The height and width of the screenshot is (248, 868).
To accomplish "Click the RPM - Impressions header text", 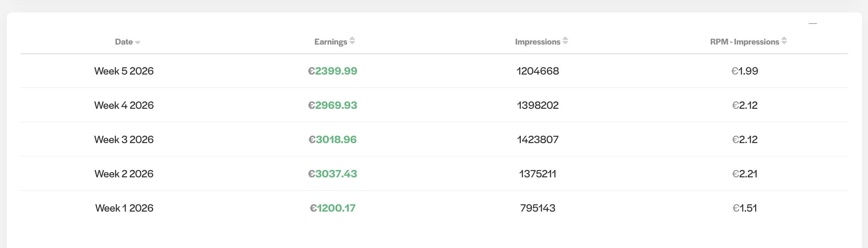I will click(744, 42).
